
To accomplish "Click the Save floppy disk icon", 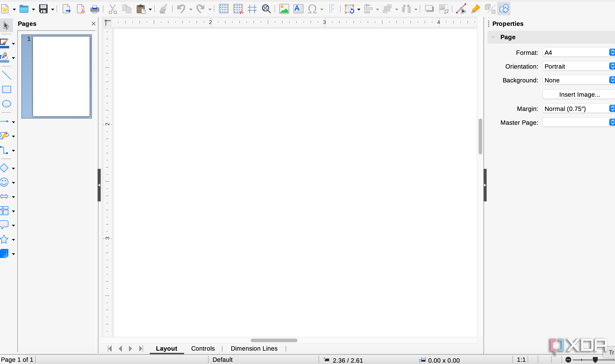I will point(43,9).
